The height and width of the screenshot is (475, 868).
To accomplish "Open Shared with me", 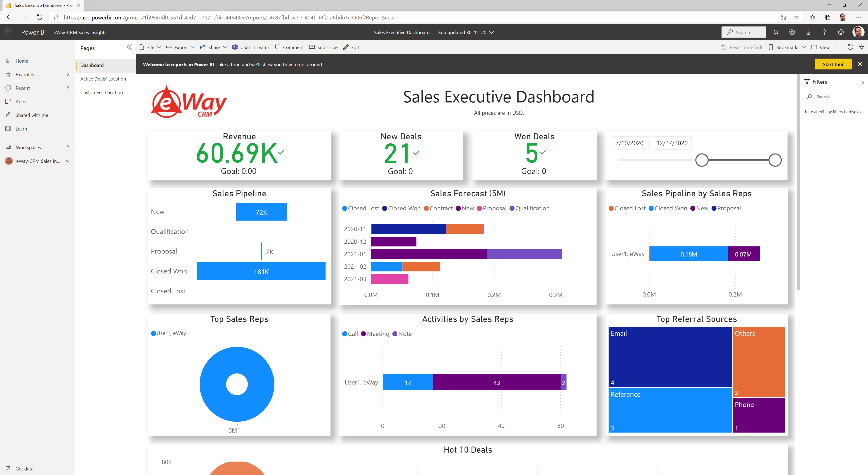I will (x=32, y=115).
